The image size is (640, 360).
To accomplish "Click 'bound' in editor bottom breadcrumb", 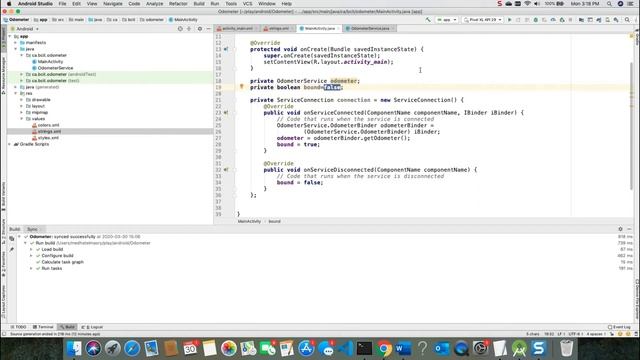I will click(x=274, y=221).
